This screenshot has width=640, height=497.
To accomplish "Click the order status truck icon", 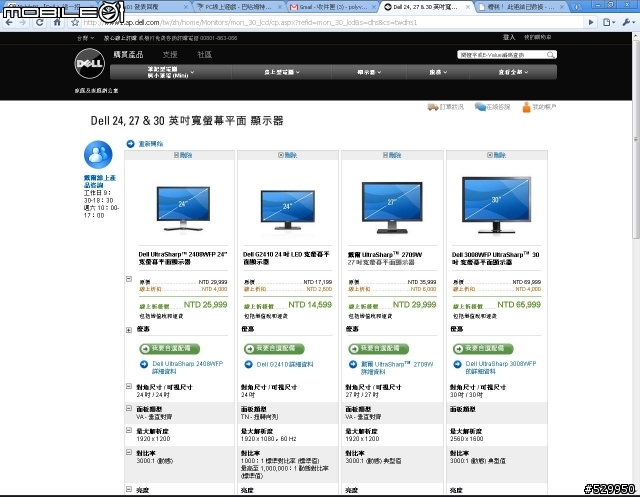I will point(433,107).
